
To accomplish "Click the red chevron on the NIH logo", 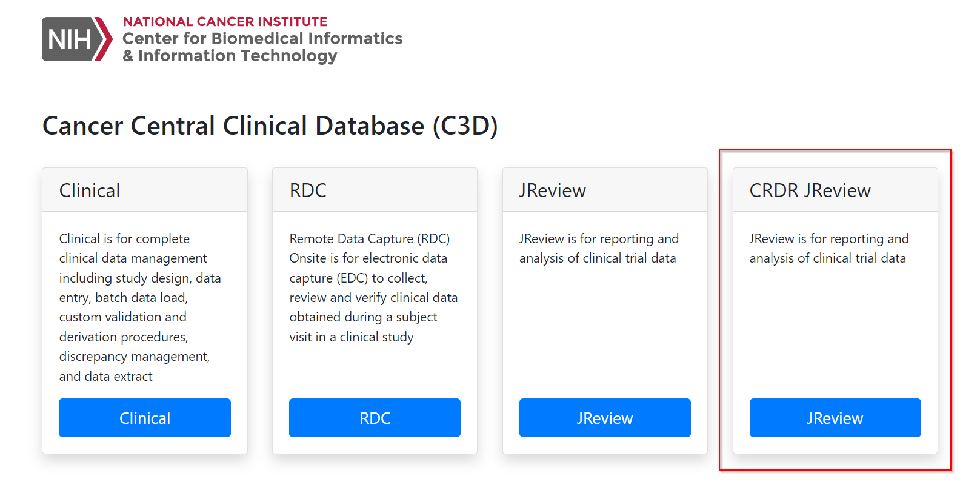I will click(x=105, y=39).
